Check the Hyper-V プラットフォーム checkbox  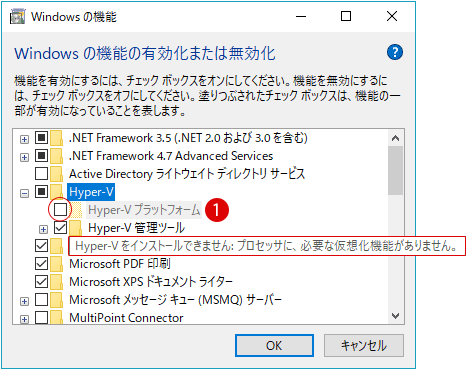(60, 210)
